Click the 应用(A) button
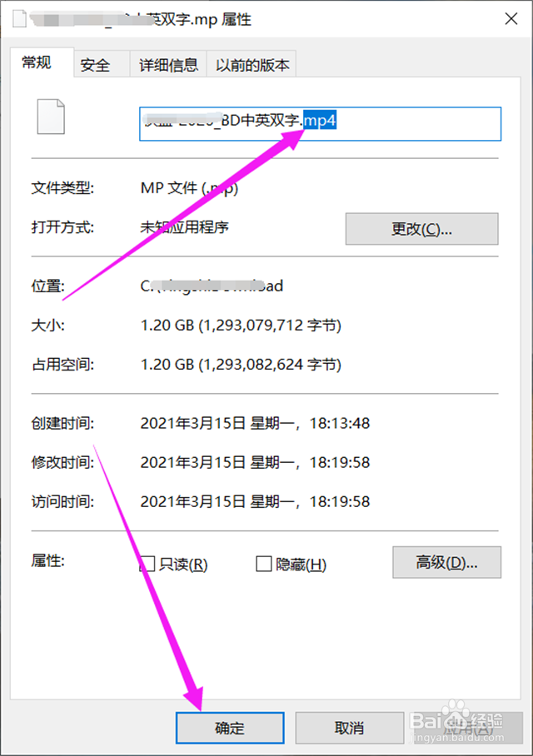The image size is (533, 756). [469, 728]
